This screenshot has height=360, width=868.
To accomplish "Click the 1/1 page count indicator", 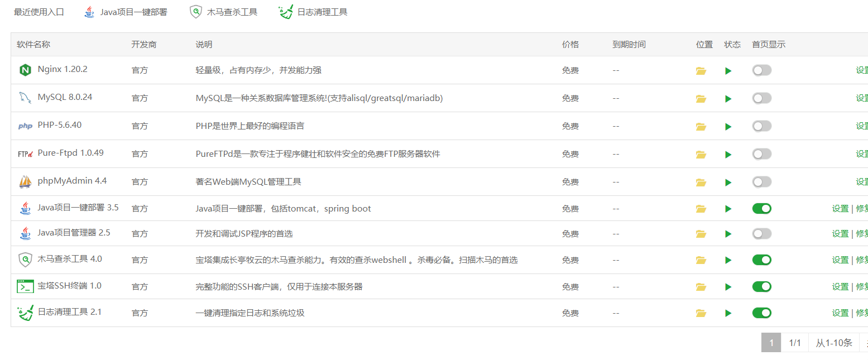I will (795, 343).
